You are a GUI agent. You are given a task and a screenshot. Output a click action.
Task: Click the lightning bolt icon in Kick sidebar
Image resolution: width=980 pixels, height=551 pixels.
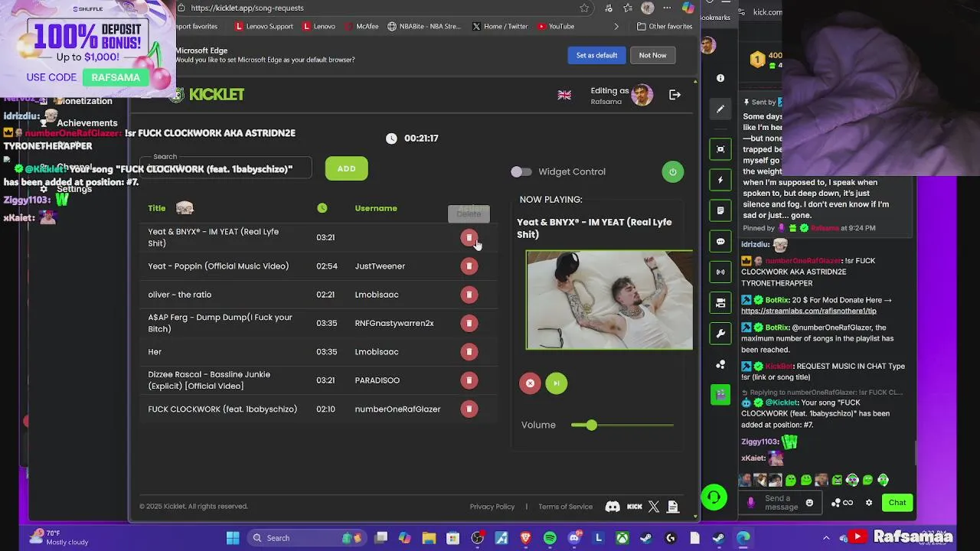pos(720,180)
